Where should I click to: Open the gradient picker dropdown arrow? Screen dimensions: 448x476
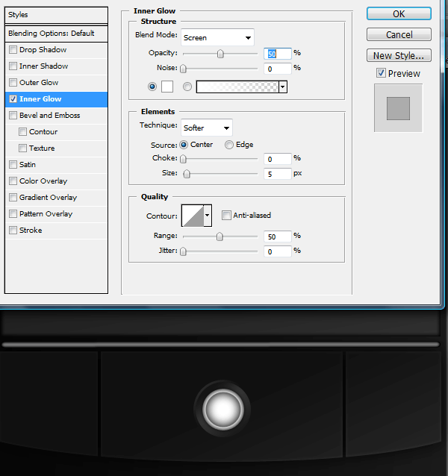pyautogui.click(x=283, y=87)
